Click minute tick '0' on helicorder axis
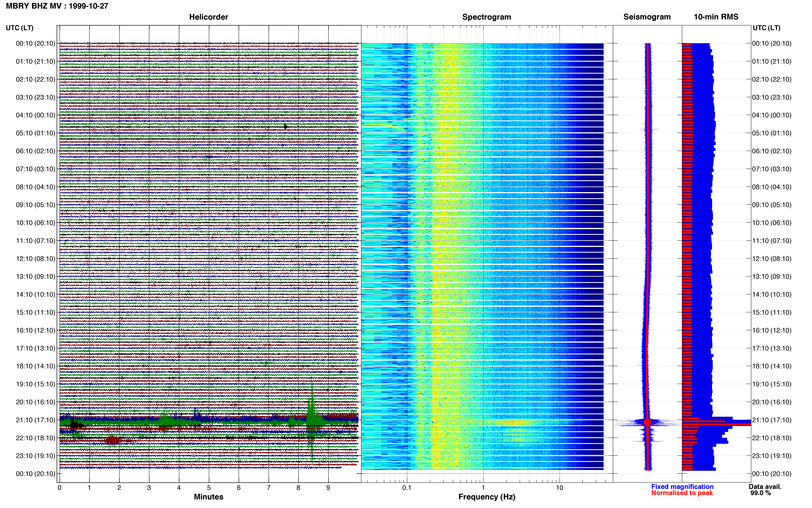The width and height of the screenshot is (812, 508). pyautogui.click(x=59, y=488)
